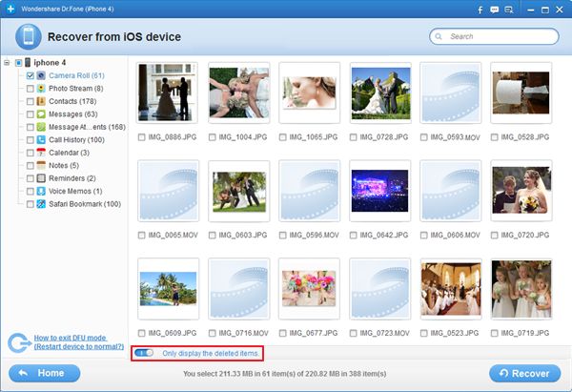Click the Notes icon
This screenshot has height=392, width=572.
click(x=41, y=165)
